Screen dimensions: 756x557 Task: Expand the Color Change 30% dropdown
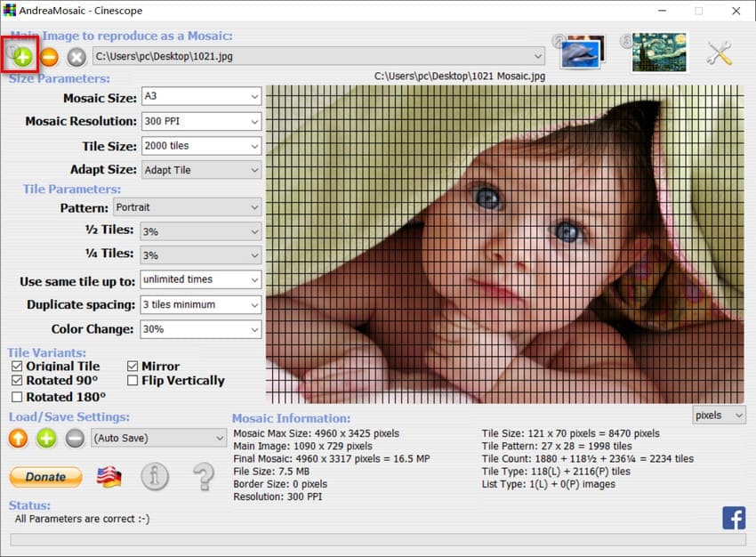pos(201,329)
